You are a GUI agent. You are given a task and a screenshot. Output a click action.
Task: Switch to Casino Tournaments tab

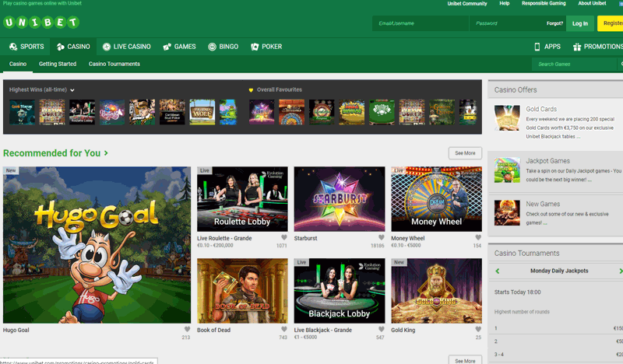pos(114,64)
